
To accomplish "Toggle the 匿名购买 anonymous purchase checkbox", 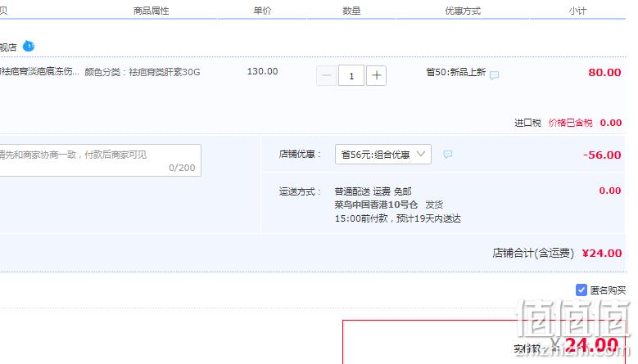I will tap(581, 290).
